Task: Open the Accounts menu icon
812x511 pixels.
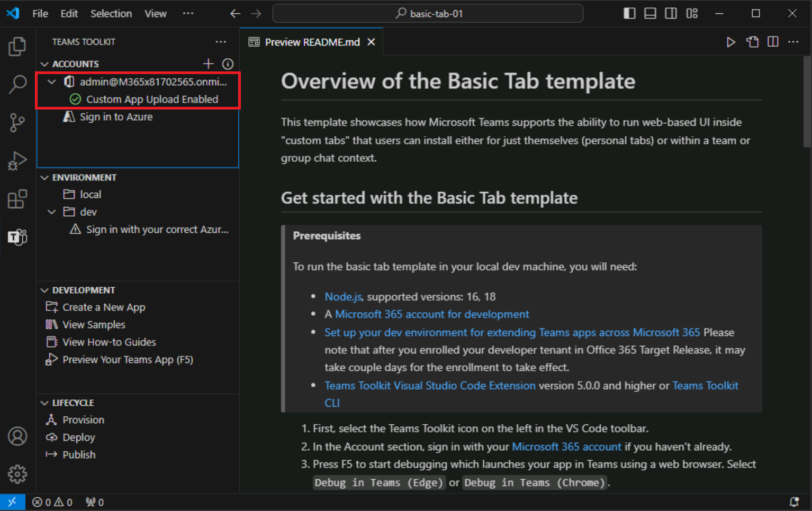Action: point(17,436)
